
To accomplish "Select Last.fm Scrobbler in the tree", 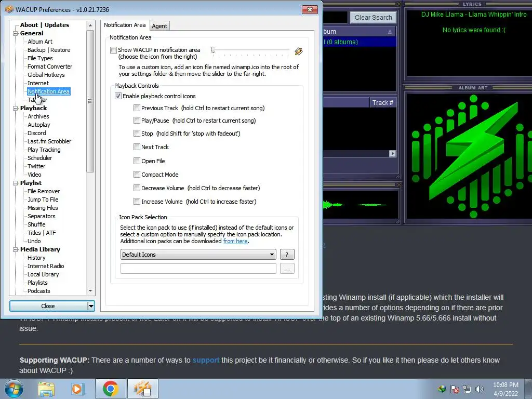I will pyautogui.click(x=49, y=141).
